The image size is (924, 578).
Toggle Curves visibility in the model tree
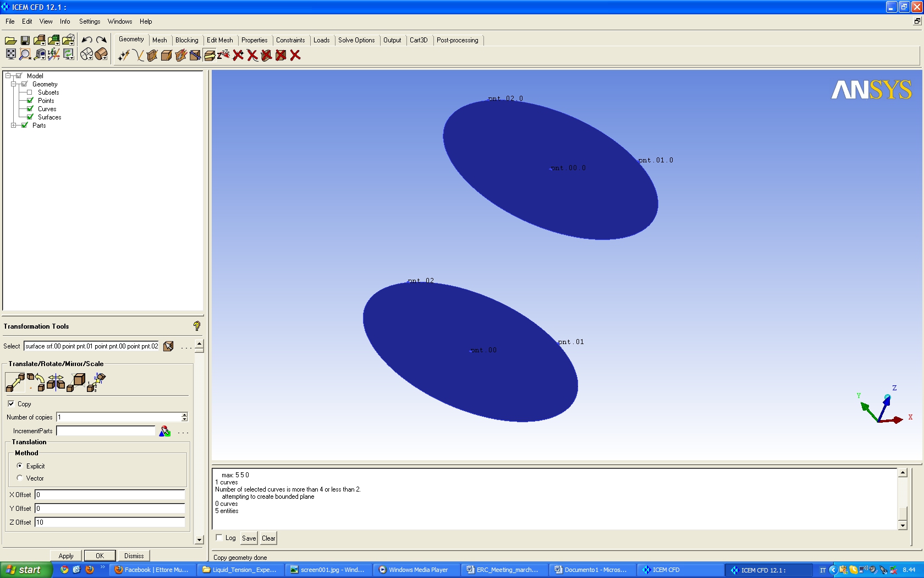pyautogui.click(x=30, y=109)
